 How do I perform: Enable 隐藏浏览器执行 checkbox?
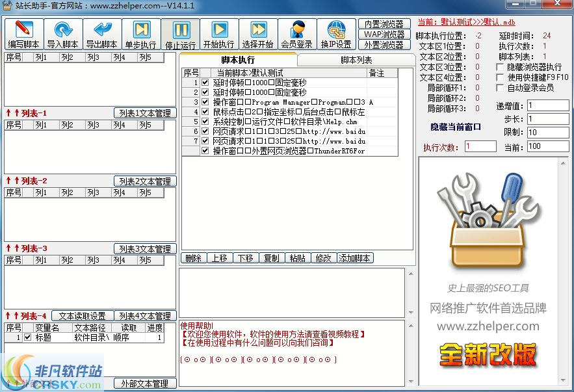500,68
